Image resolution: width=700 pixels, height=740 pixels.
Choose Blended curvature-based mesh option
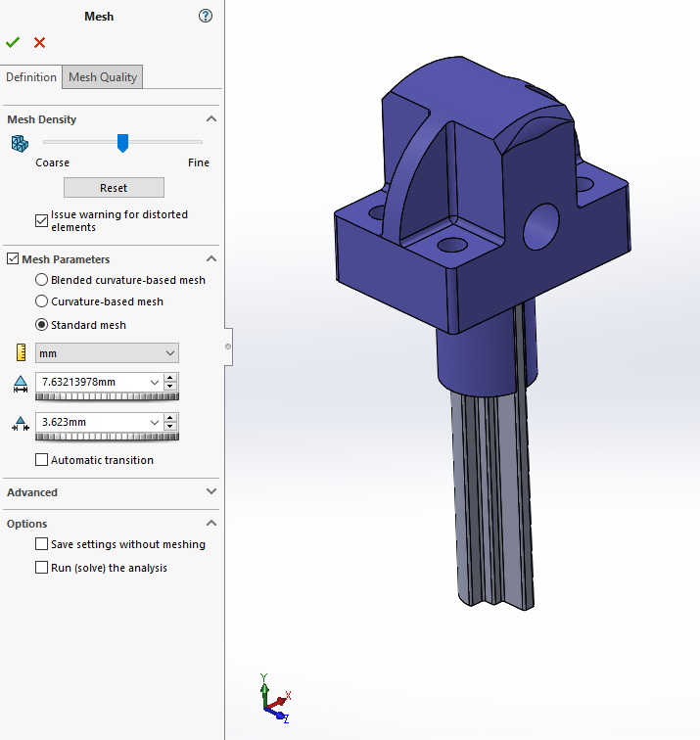pos(41,280)
